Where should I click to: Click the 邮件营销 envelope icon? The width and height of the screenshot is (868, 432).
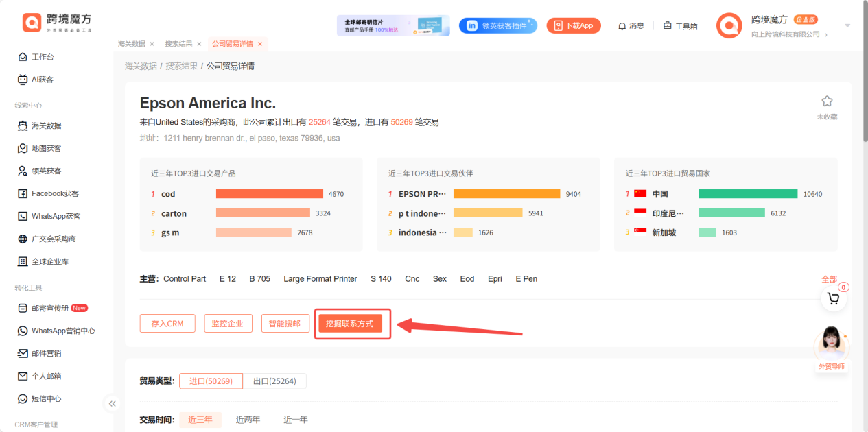click(x=23, y=353)
